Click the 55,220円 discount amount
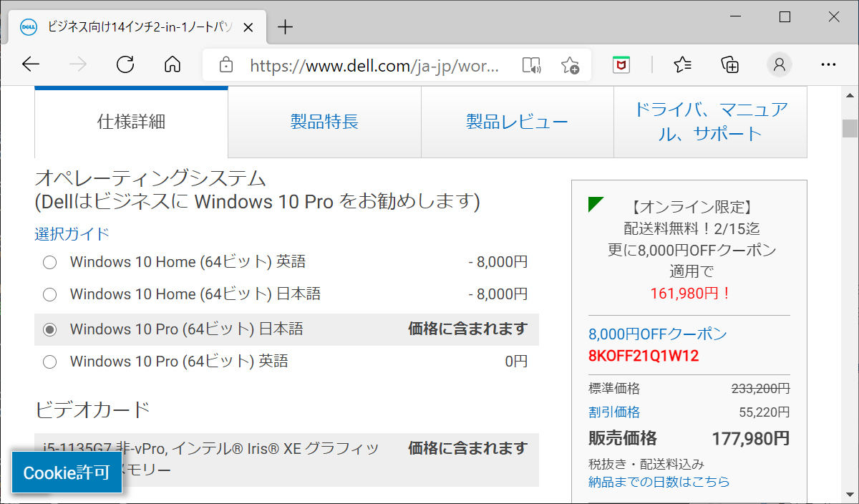This screenshot has height=504, width=859. 764,412
